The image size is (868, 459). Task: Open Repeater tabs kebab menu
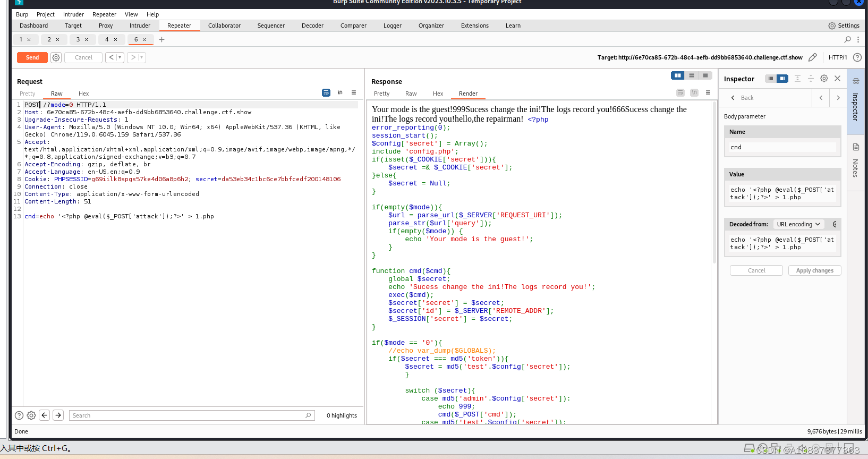click(858, 39)
